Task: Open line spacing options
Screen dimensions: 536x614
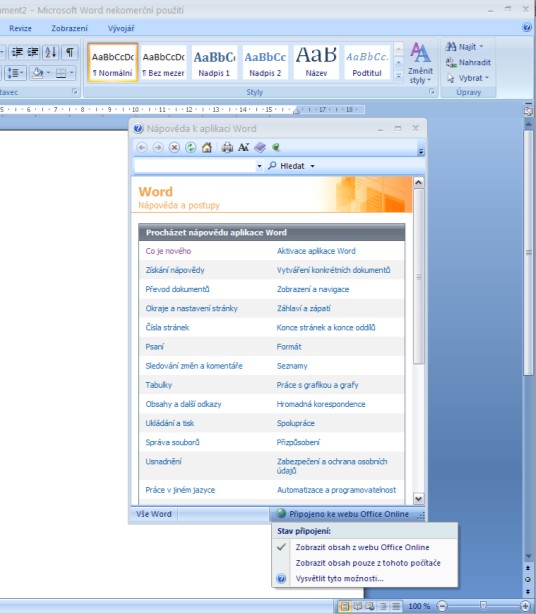Action: click(x=15, y=72)
